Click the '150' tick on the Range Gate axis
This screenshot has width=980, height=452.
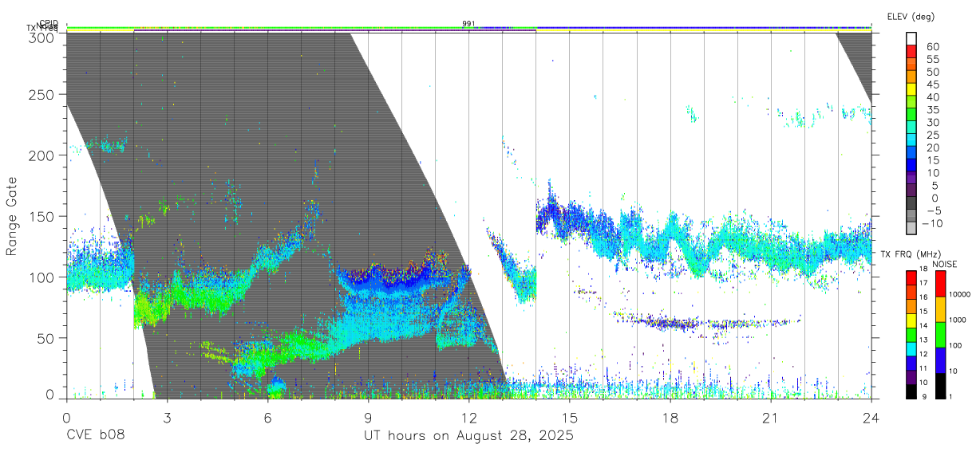[41, 216]
